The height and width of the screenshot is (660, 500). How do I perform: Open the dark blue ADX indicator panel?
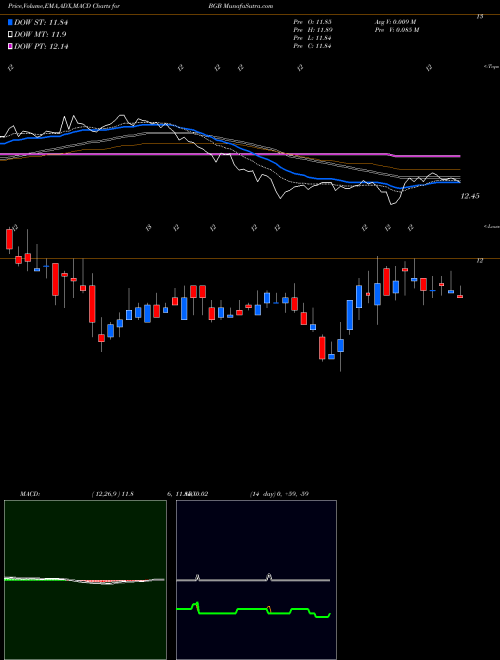(256, 580)
